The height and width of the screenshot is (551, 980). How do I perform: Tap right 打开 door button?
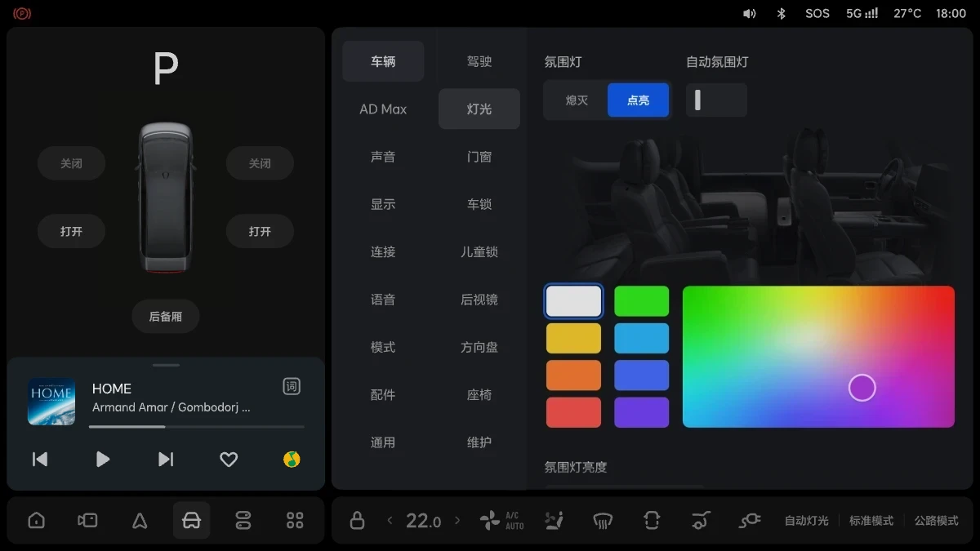click(260, 232)
